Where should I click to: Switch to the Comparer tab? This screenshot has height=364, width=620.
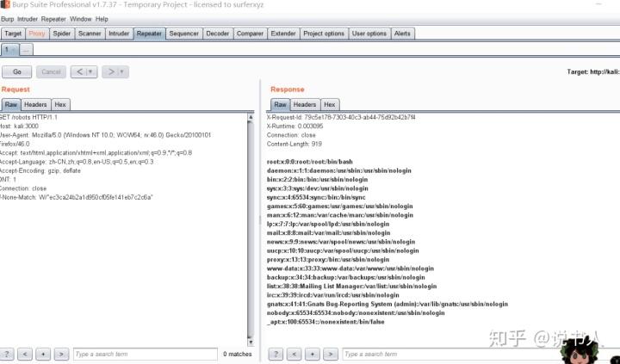pos(250,34)
